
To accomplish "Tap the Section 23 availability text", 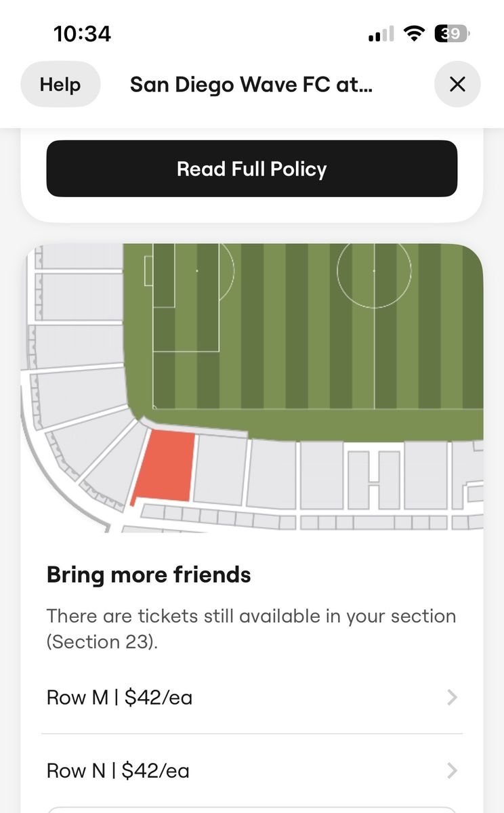I will click(251, 628).
